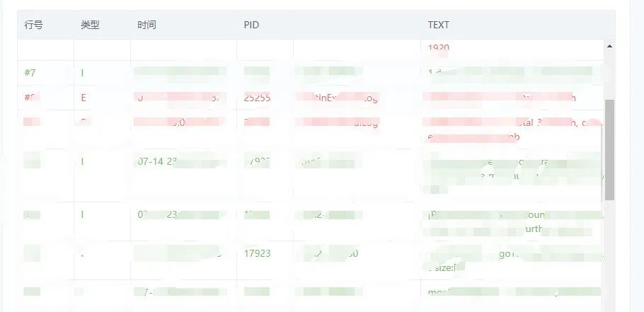Viewport: 644px width, 312px height.
Task: Select the 类型 column header
Action: pos(90,25)
